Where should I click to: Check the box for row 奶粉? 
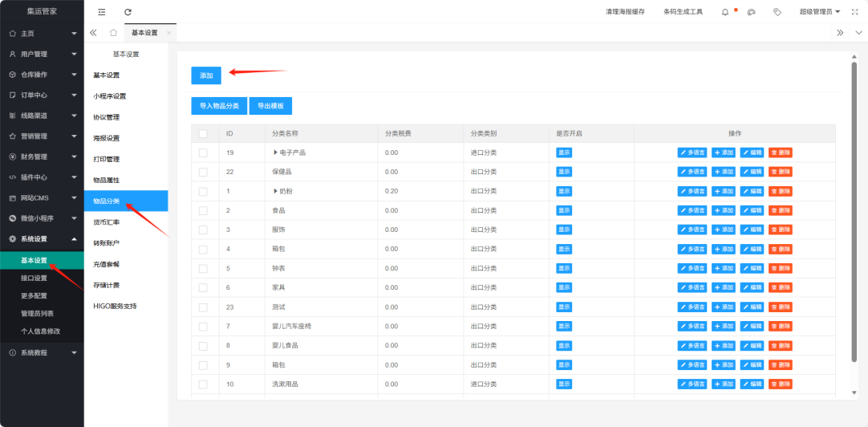tap(203, 191)
